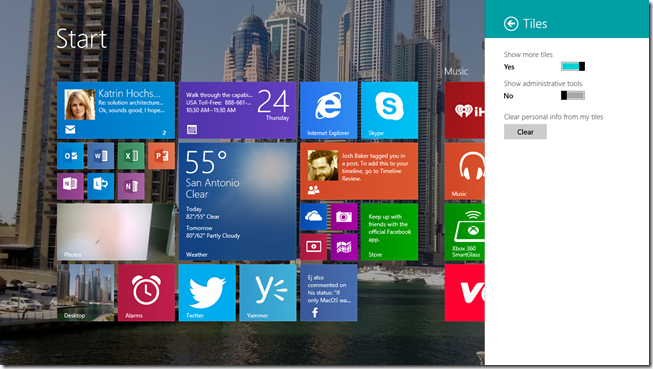Screen dimensions: 653x369
Task: Open the Weather tile for San Antonio
Action: tap(237, 202)
